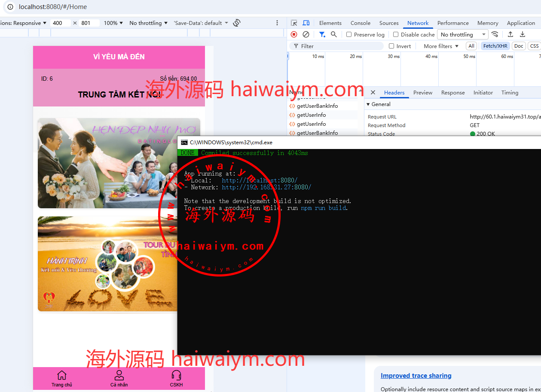Click the Improved trace sharing link
The width and height of the screenshot is (541, 392).
click(416, 376)
